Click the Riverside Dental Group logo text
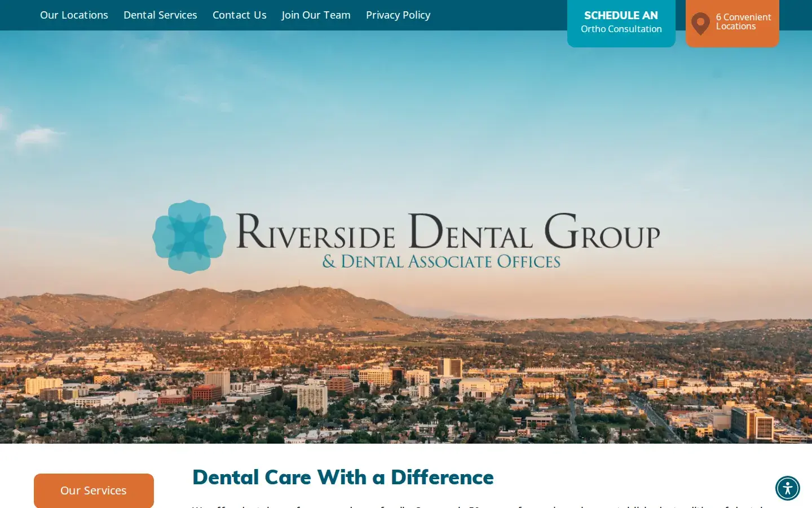This screenshot has width=812, height=508. pyautogui.click(x=448, y=231)
